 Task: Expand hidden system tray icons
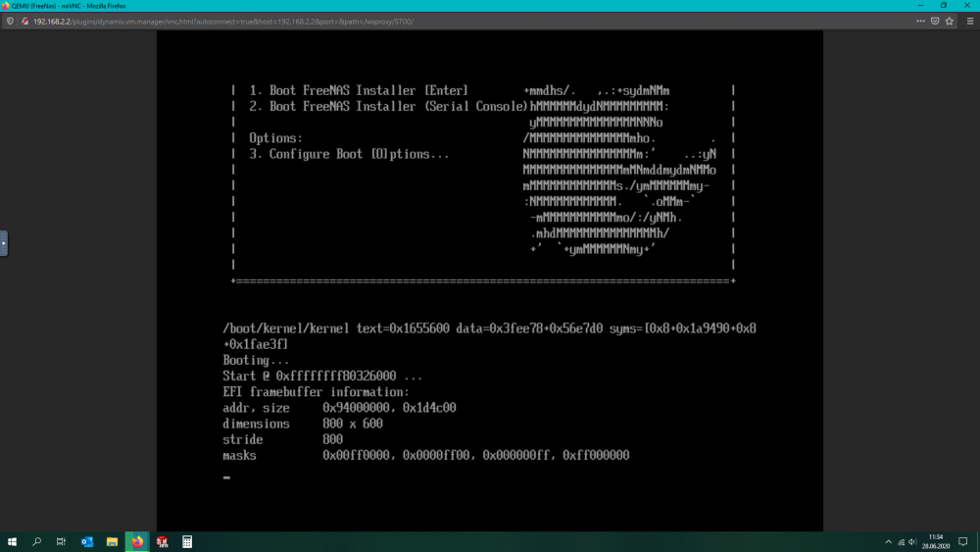point(888,542)
